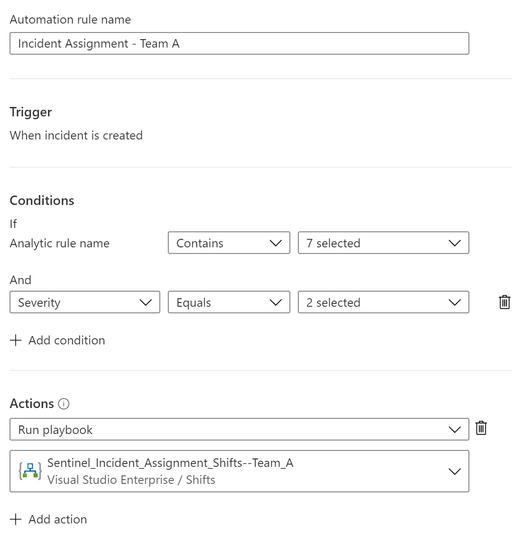The image size is (518, 539).
Task: Click the Actions info icon
Action: tap(64, 404)
